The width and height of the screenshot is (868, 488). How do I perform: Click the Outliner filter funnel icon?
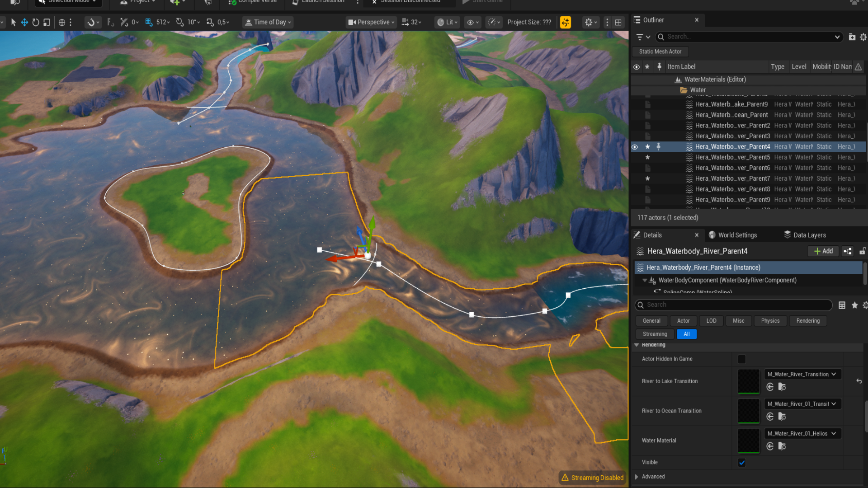pos(640,37)
